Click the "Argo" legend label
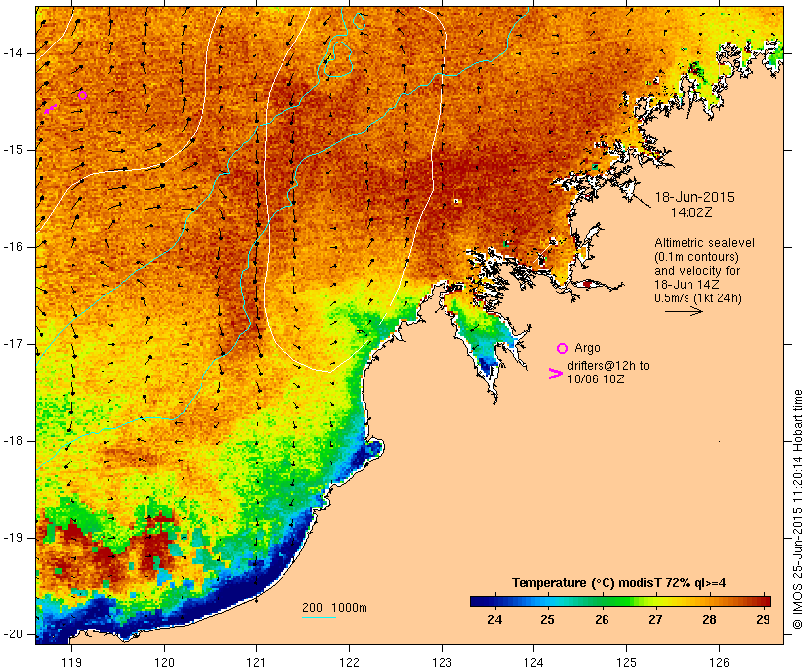 coord(587,348)
